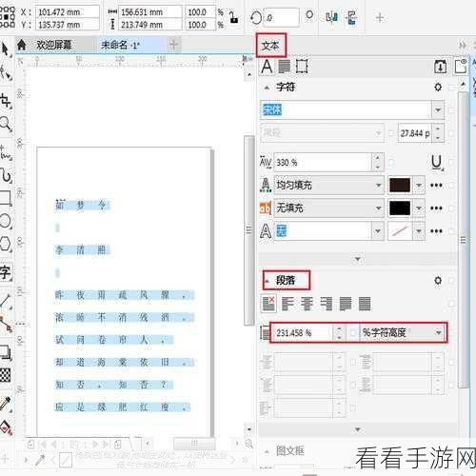Open the font name dropdown list
Viewport: 476px width, 476px height.
[438, 110]
